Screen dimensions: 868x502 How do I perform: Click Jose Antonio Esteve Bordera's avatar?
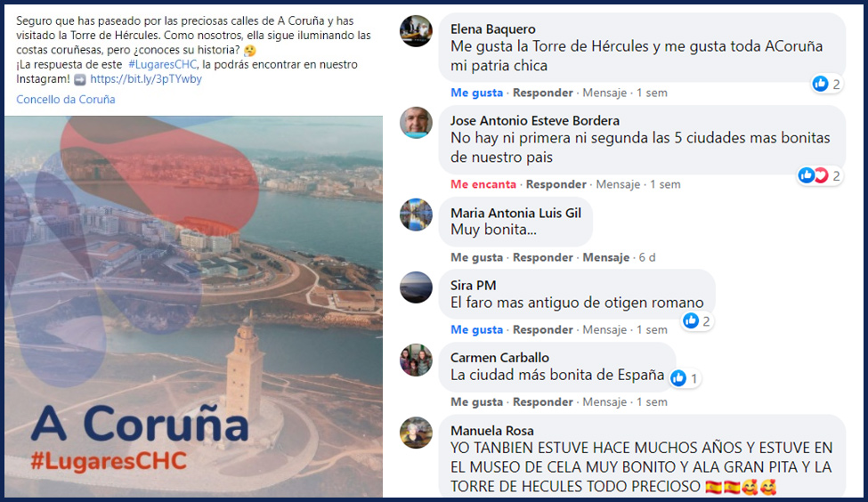(x=416, y=123)
